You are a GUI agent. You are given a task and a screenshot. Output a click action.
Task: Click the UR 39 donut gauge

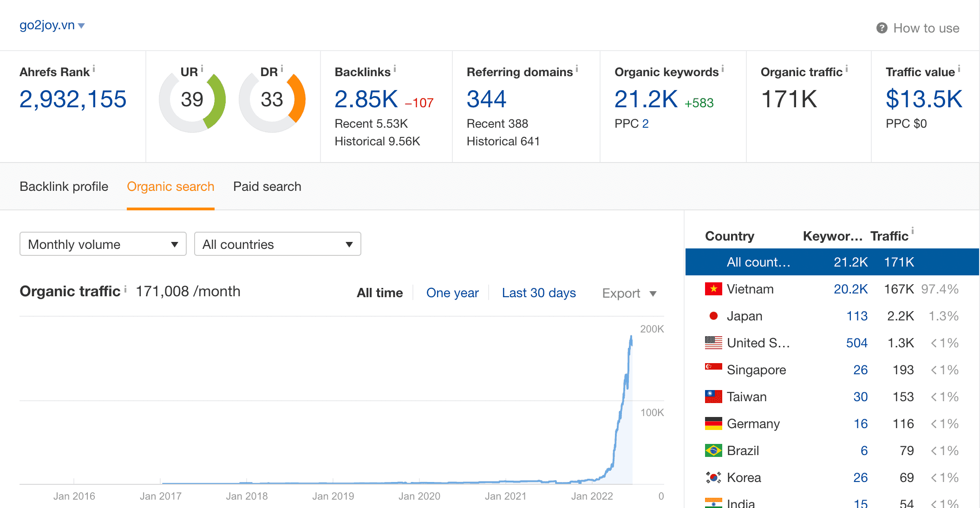point(192,99)
